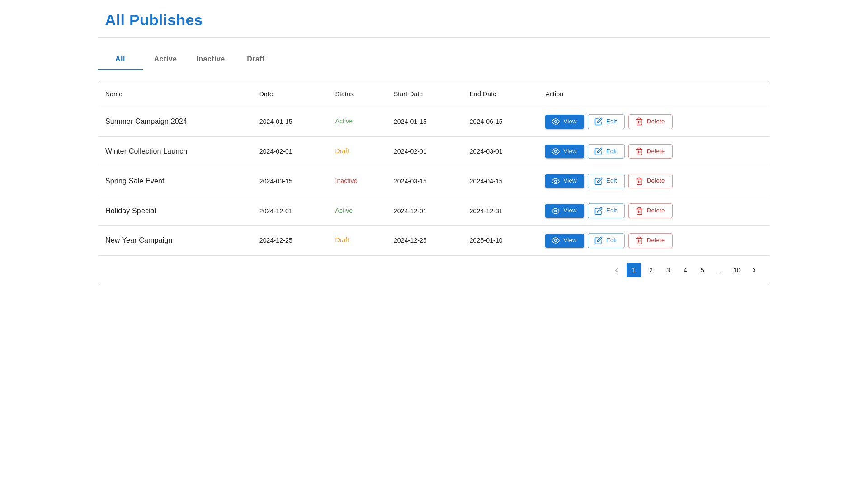Click the previous page left chevron
Screen dimensions: 868x488
pos(616,270)
